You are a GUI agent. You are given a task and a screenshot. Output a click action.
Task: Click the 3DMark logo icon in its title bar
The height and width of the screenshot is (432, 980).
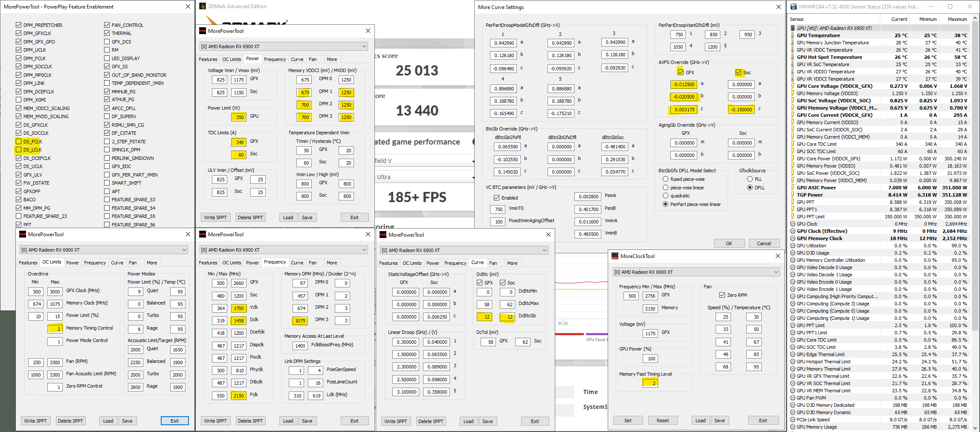(203, 6)
